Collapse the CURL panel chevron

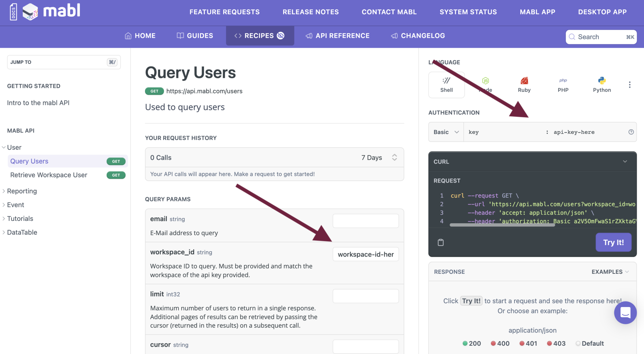tap(625, 161)
